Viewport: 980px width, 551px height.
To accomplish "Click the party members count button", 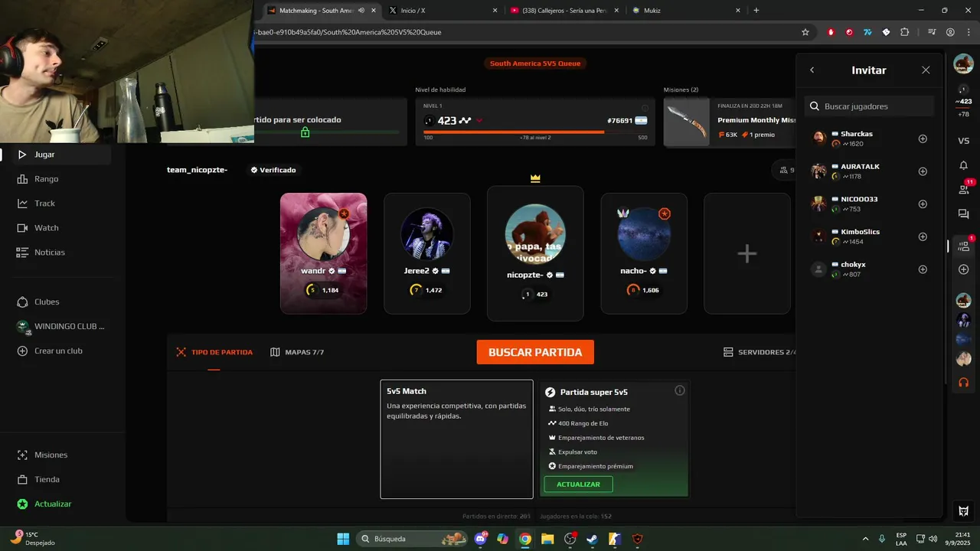I will pyautogui.click(x=784, y=170).
